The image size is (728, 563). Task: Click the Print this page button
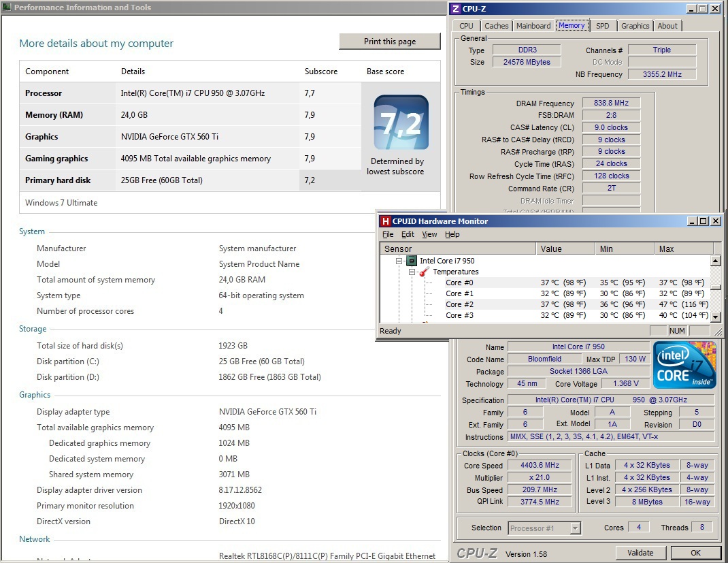(x=390, y=42)
